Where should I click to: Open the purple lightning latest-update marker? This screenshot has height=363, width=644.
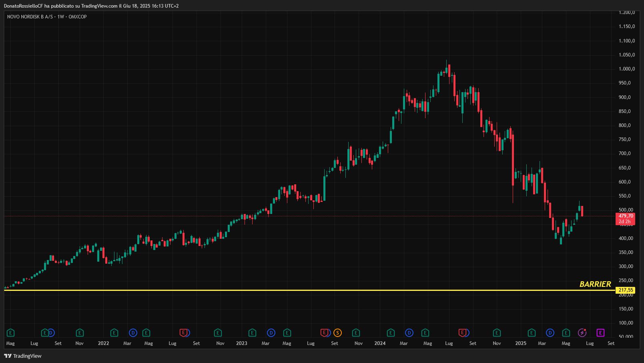(x=582, y=333)
